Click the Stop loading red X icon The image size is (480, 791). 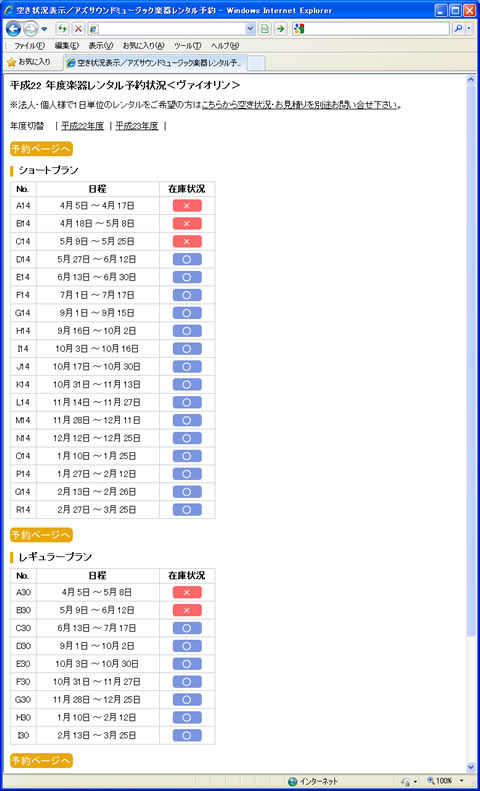[78, 29]
